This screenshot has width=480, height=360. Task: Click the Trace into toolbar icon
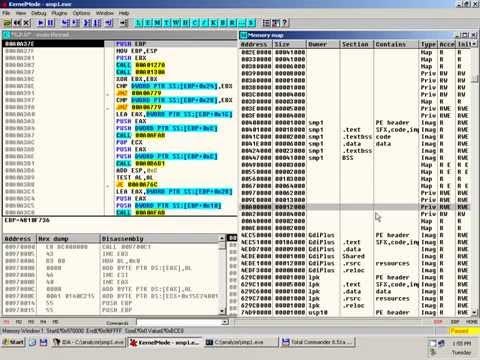click(x=87, y=23)
